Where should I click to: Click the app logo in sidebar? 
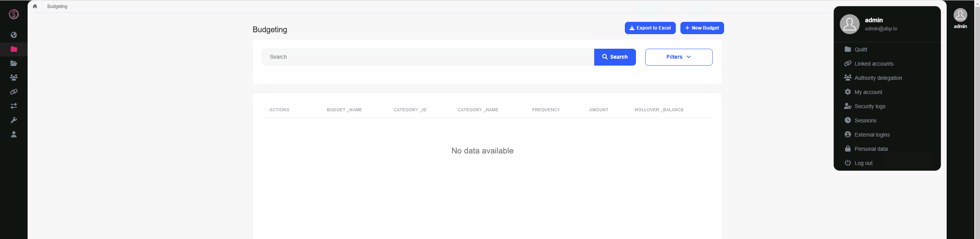[x=14, y=14]
